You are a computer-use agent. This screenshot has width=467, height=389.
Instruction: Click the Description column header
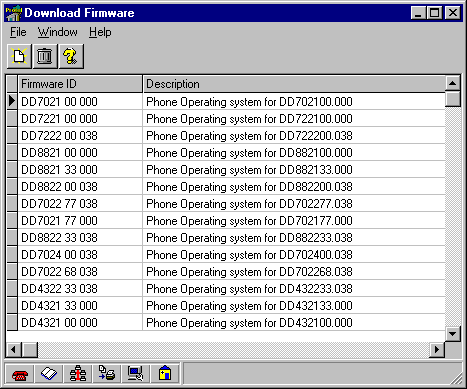[294, 84]
